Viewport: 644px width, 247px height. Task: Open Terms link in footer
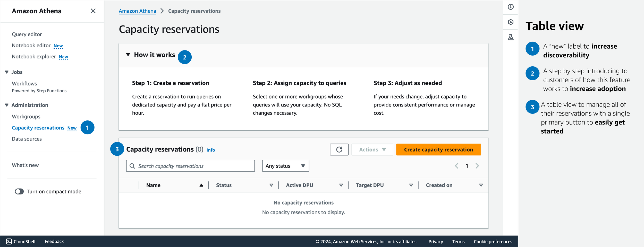pos(458,242)
